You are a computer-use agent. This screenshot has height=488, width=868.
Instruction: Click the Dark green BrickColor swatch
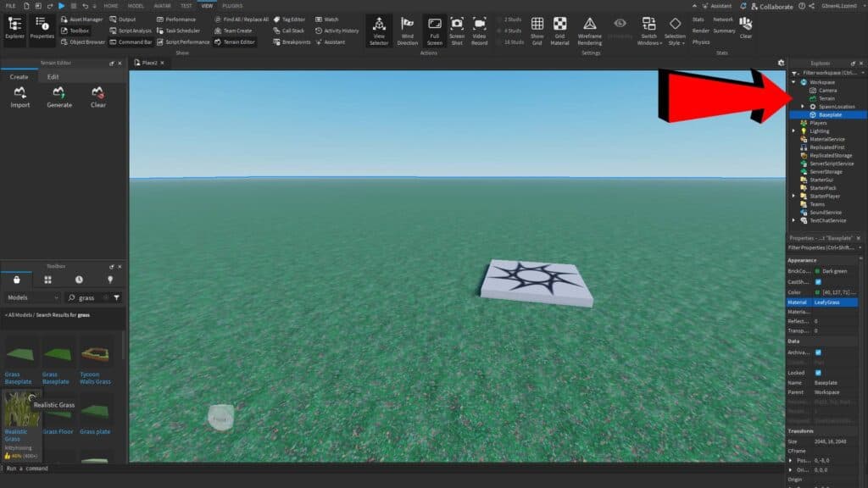point(817,270)
